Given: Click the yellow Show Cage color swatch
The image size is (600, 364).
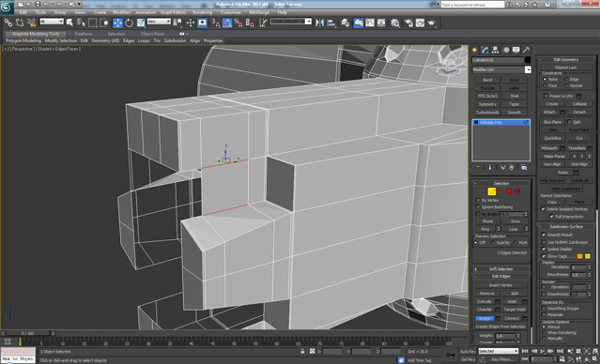Looking at the screenshot, I should click(588, 256).
